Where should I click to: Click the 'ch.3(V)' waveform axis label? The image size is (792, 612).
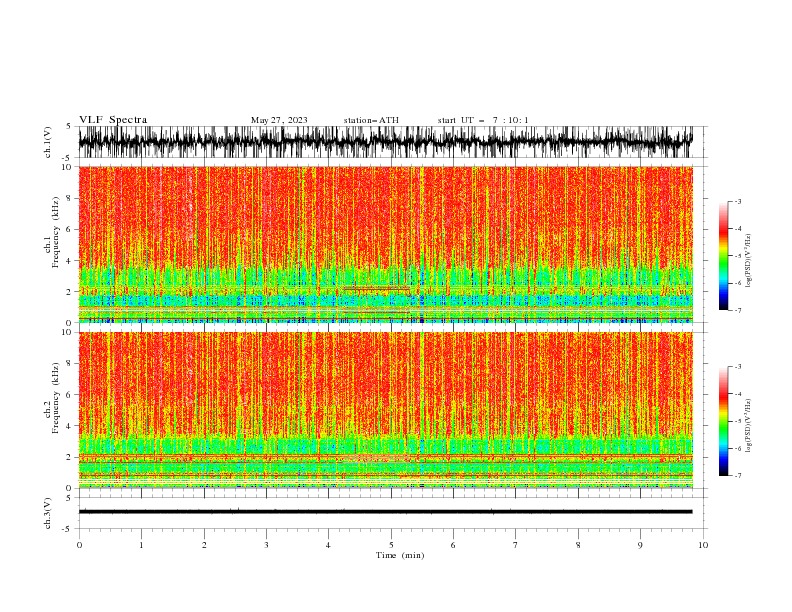click(x=48, y=513)
